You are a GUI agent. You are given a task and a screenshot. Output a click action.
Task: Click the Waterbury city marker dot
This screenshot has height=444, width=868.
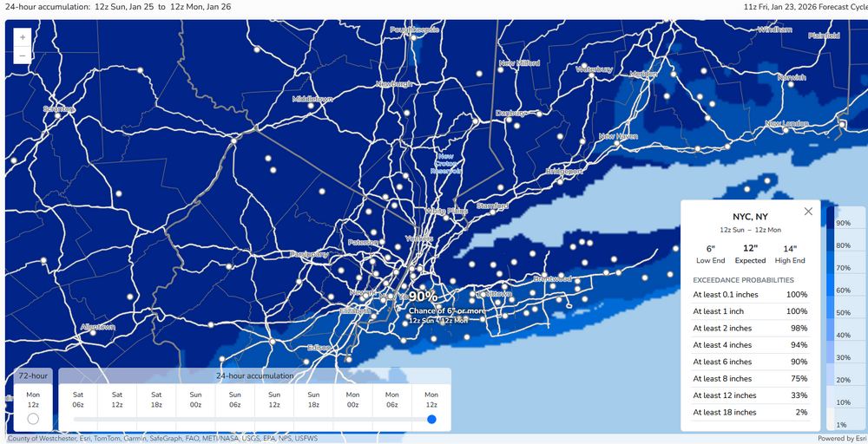coord(591,75)
